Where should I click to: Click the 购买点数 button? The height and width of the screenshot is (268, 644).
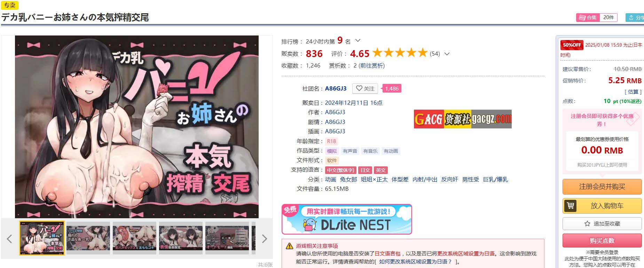(x=602, y=241)
